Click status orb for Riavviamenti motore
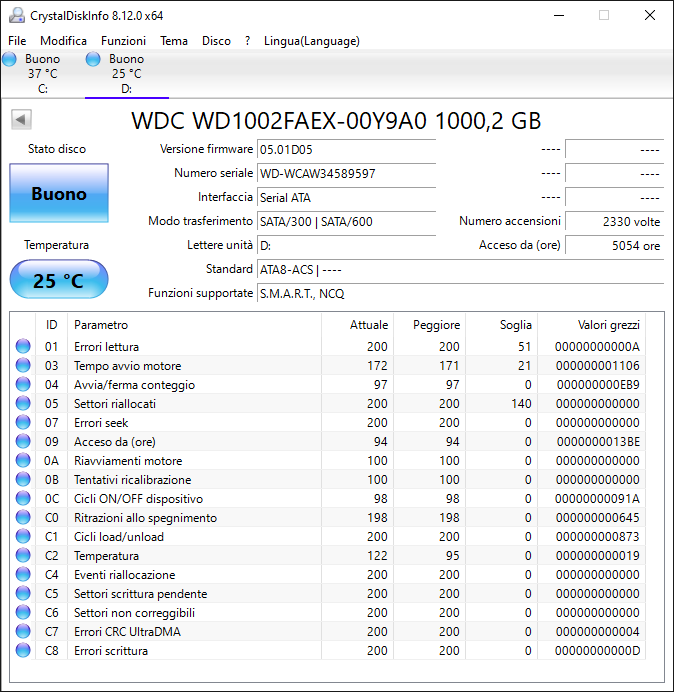This screenshot has height=692, width=674. (23, 460)
